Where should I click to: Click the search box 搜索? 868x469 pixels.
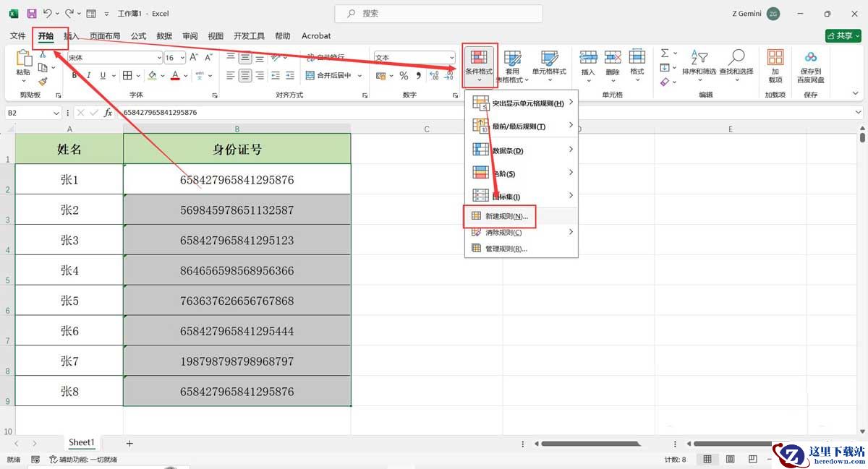[x=439, y=14]
